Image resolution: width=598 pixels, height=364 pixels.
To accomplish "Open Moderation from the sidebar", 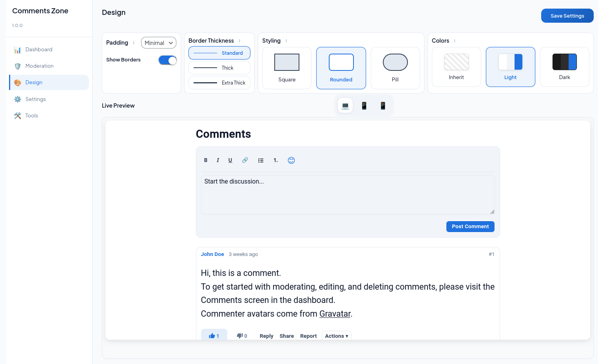I will tap(49, 66).
